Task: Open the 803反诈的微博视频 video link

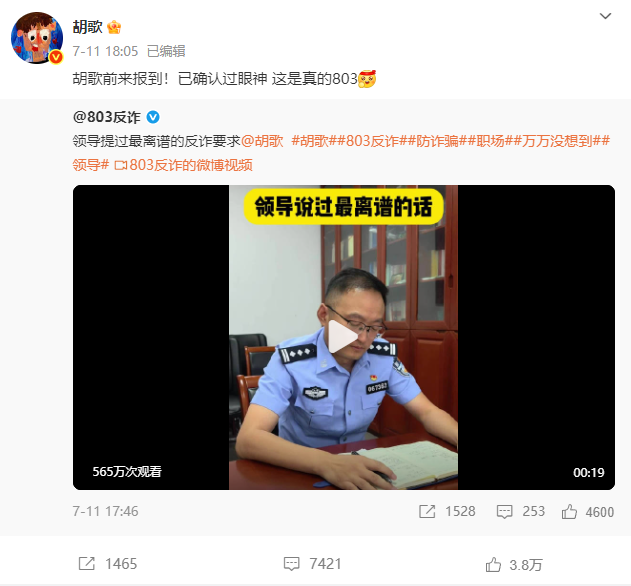Action: coord(184,165)
